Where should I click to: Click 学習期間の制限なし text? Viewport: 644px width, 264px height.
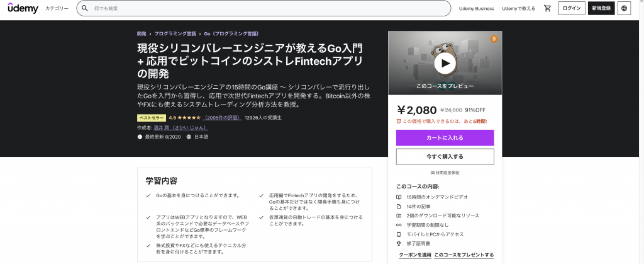pyautogui.click(x=428, y=225)
